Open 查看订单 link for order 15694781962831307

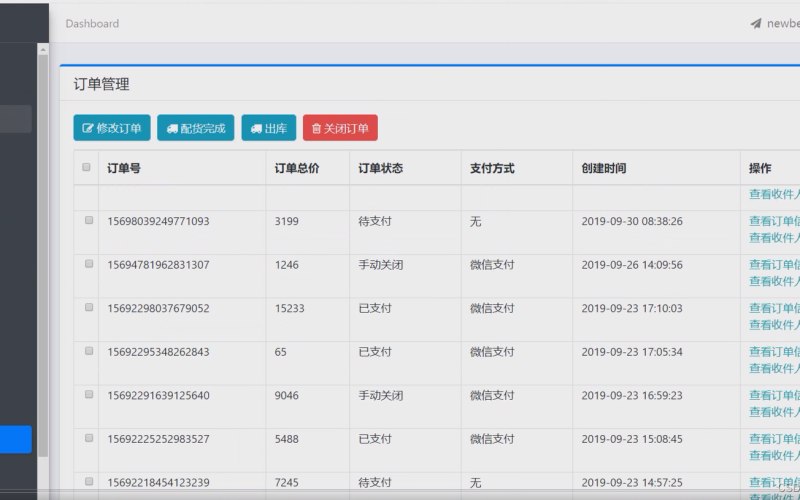(x=774, y=264)
